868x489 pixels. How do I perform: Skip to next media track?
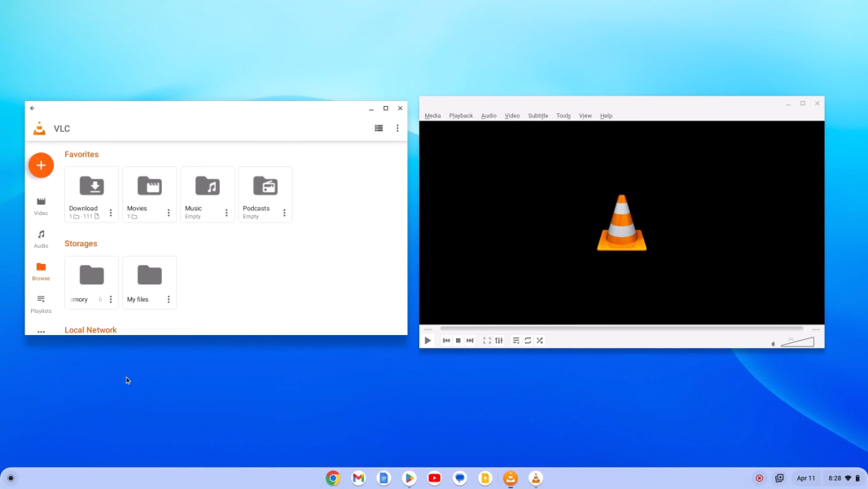470,341
